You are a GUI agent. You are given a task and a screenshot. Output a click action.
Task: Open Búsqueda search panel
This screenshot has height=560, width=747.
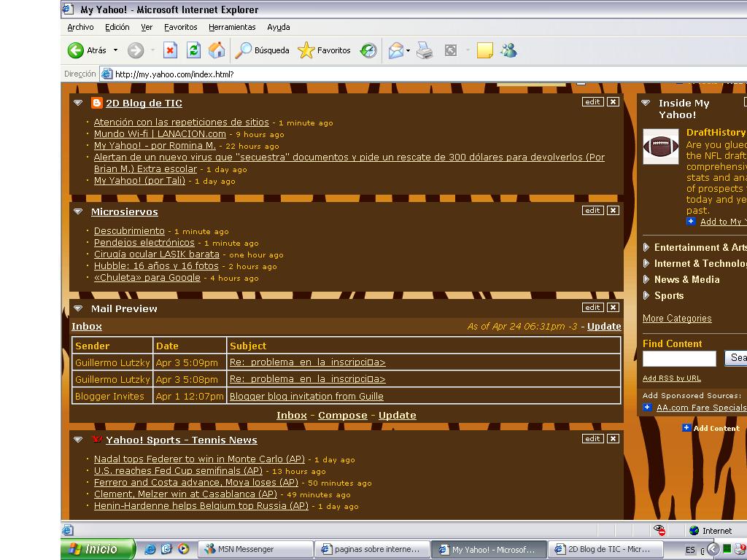click(x=263, y=50)
